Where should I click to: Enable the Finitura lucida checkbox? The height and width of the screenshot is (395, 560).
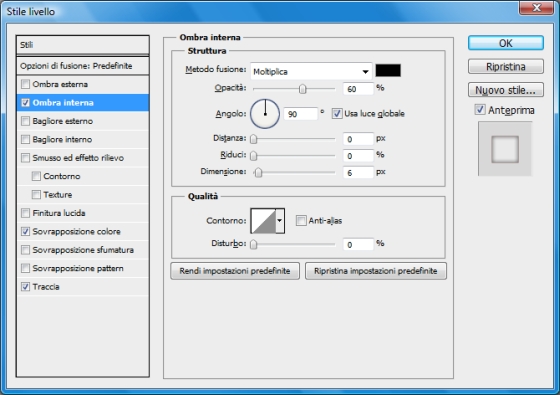coord(25,213)
